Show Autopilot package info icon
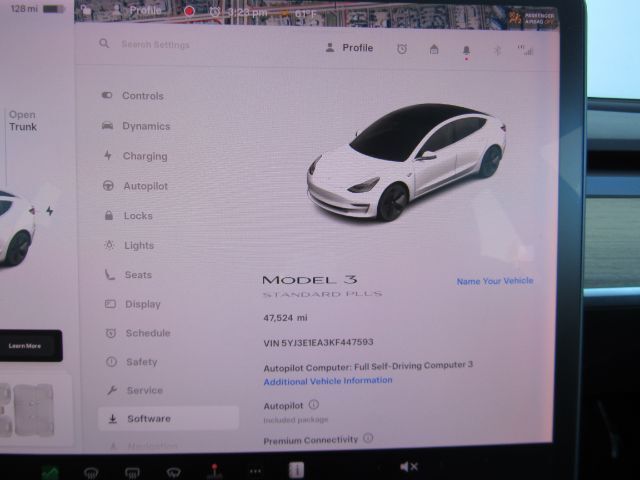The width and height of the screenshot is (640, 480). [314, 405]
